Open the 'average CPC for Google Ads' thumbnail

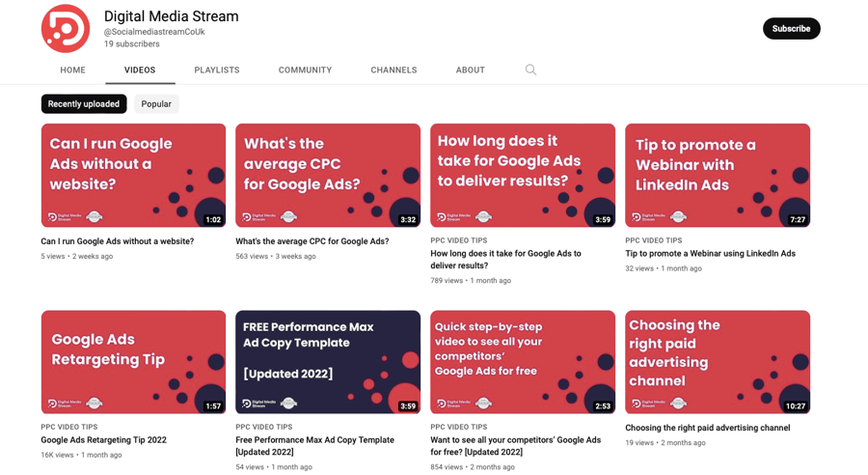pyautogui.click(x=328, y=175)
